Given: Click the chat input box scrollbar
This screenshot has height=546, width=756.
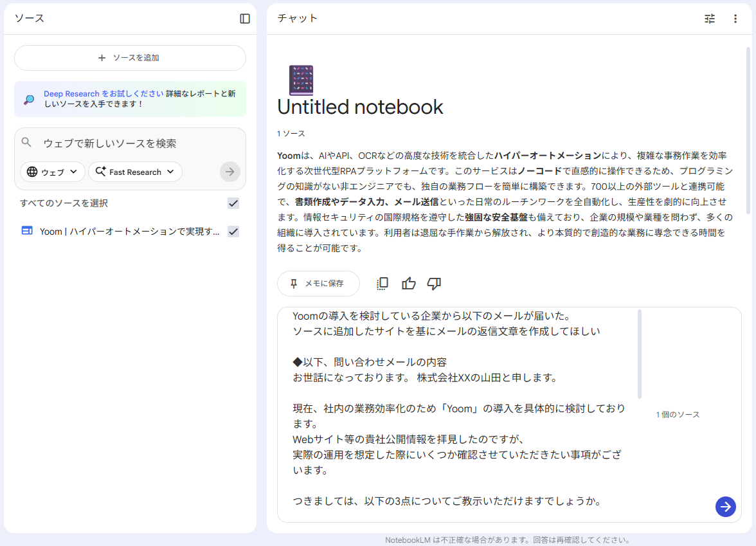Looking at the screenshot, I should coord(640,354).
